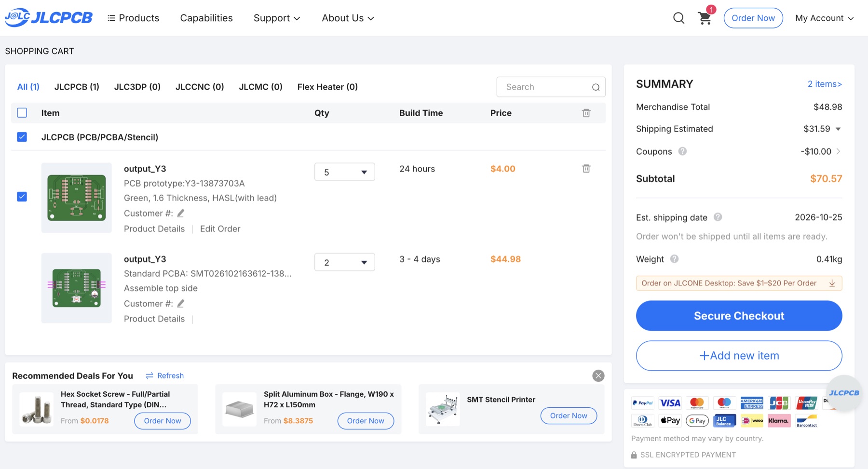Click the PayPal payment logo

[642, 402]
